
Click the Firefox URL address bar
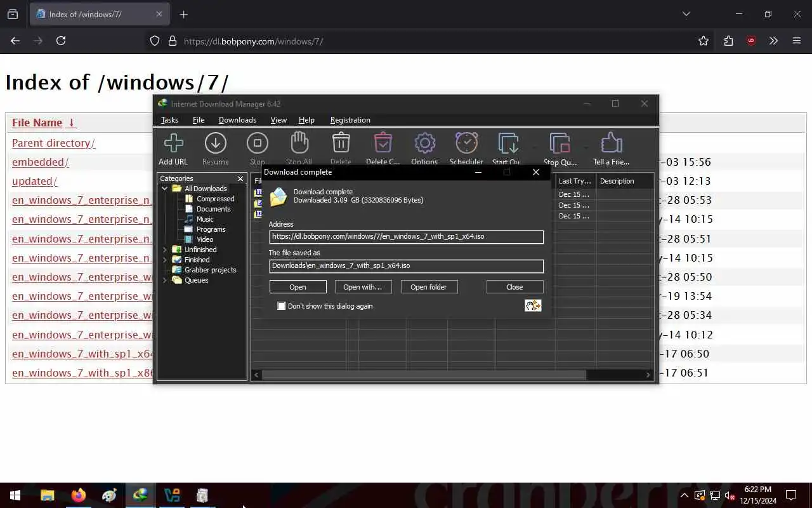click(x=419, y=41)
